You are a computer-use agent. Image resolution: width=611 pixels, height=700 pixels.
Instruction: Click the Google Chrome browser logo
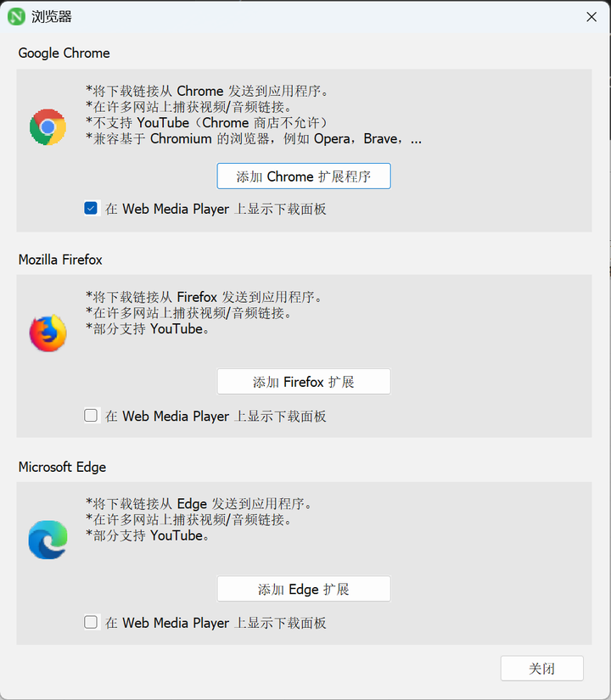[x=48, y=126]
